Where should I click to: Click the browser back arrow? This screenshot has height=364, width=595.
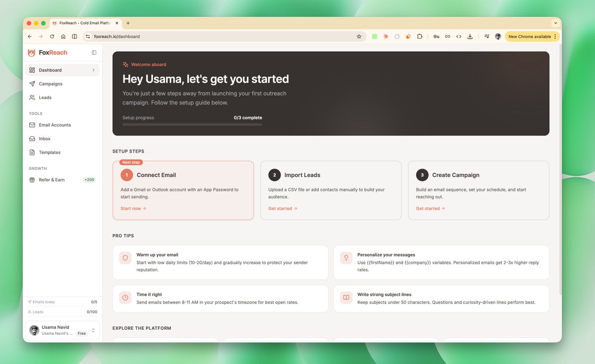(x=30, y=37)
